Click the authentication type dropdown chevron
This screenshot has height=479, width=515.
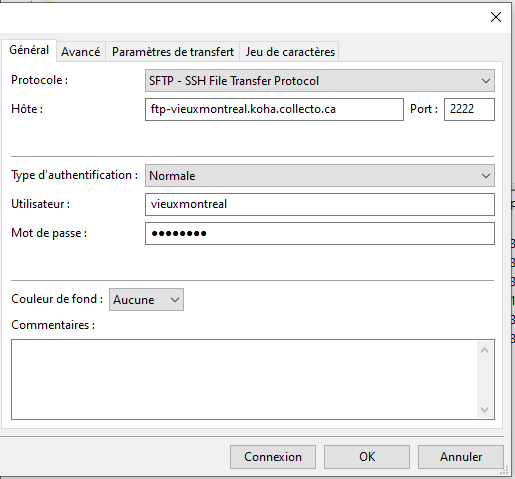[486, 176]
